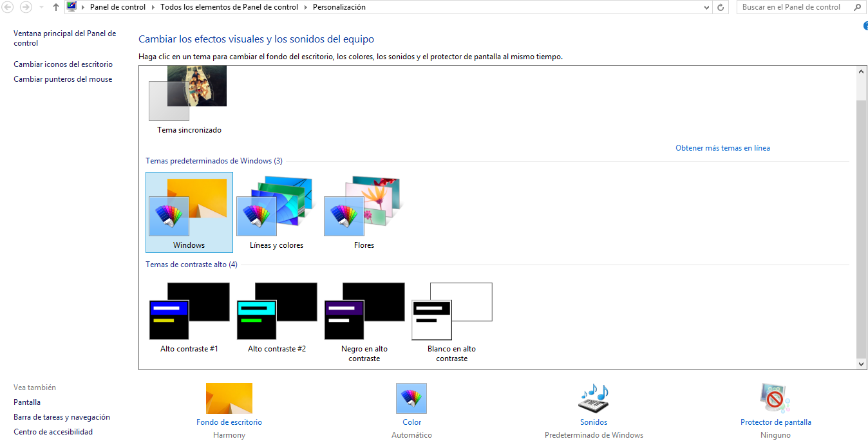868x448 pixels.
Task: Apply 'Blanco en alto contraste' theme
Action: tap(452, 321)
